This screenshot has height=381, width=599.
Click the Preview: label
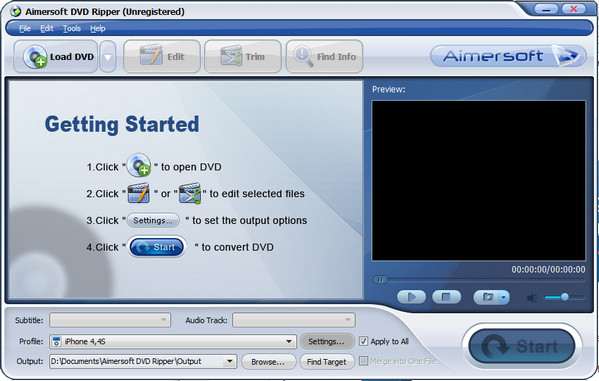389,89
